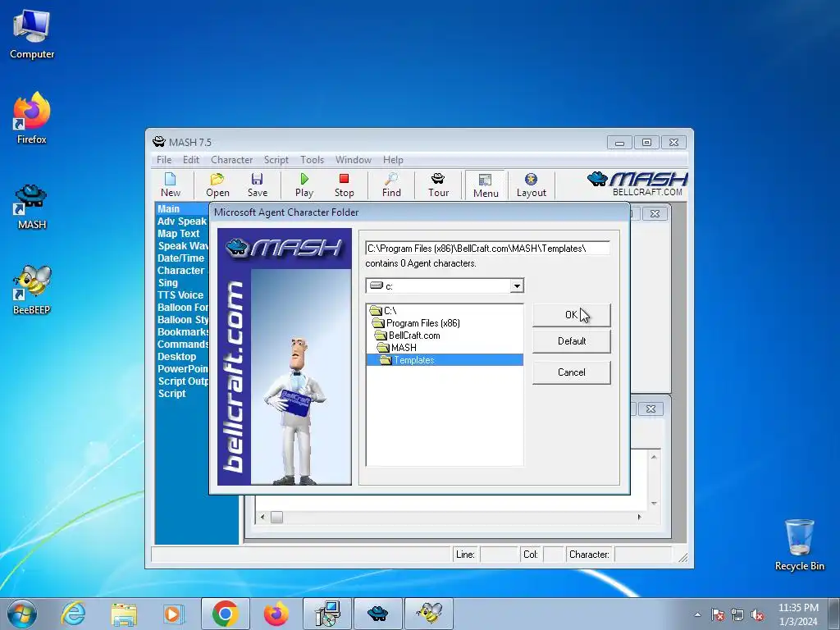Launch the Tour toolbar icon
Viewport: 840px width, 630px height.
point(438,185)
